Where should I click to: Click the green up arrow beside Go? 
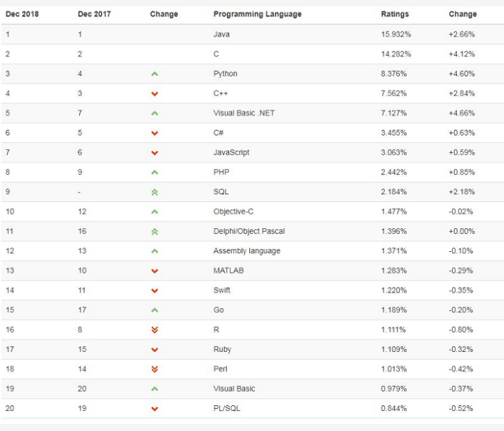pyautogui.click(x=154, y=310)
